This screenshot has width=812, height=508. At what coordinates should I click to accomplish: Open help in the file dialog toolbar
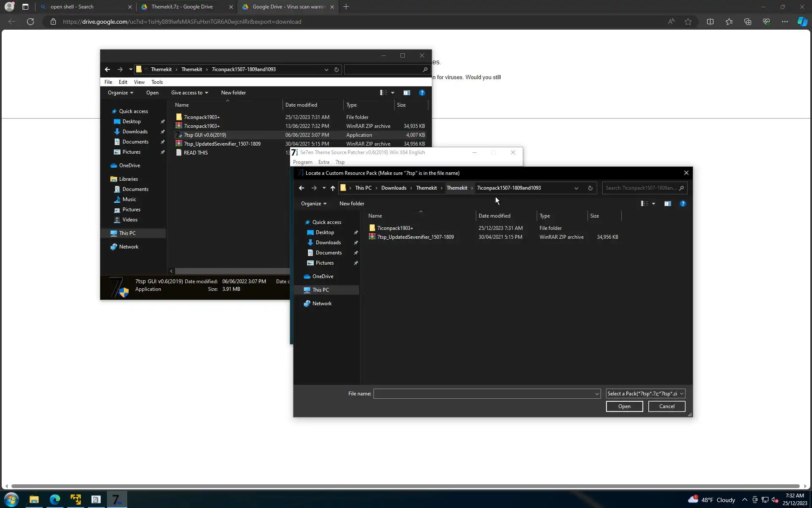click(x=683, y=204)
